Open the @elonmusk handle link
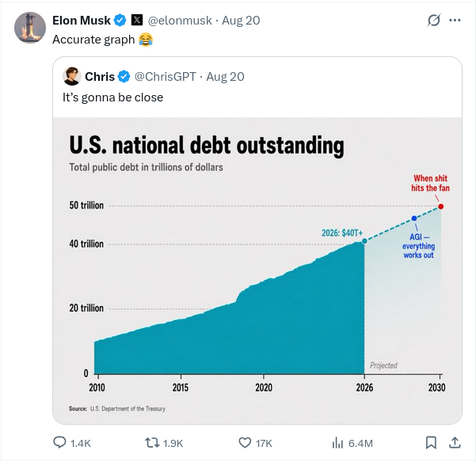This screenshot has width=476, height=462. click(180, 21)
